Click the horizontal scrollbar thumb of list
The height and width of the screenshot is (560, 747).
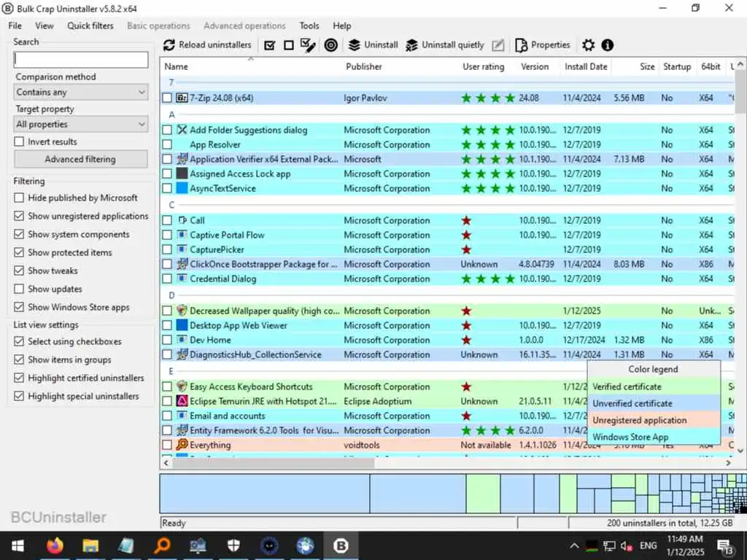[273, 462]
